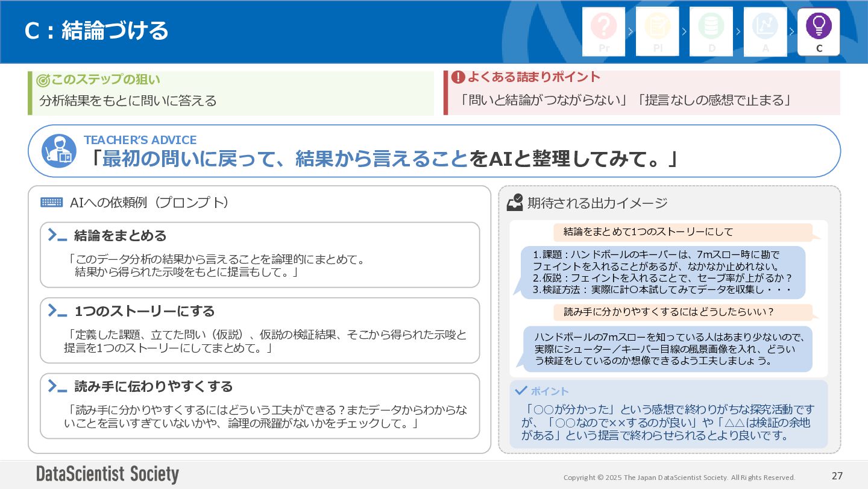868x489 pixels.
Task: Click the heading 読み手に伝わりやすくする
Action: pyautogui.click(x=153, y=386)
